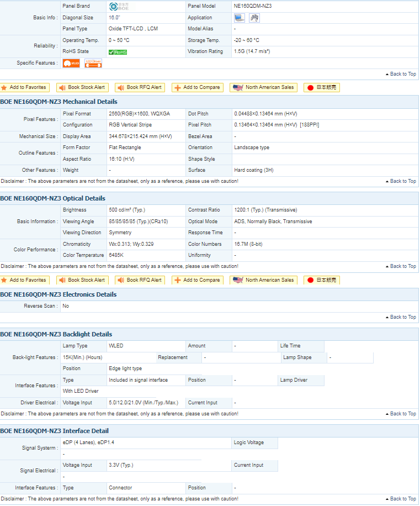This screenshot has width=420, height=506.
Task: Click the 15K(Min.) (Hours) life time value
Action: [x=83, y=357]
